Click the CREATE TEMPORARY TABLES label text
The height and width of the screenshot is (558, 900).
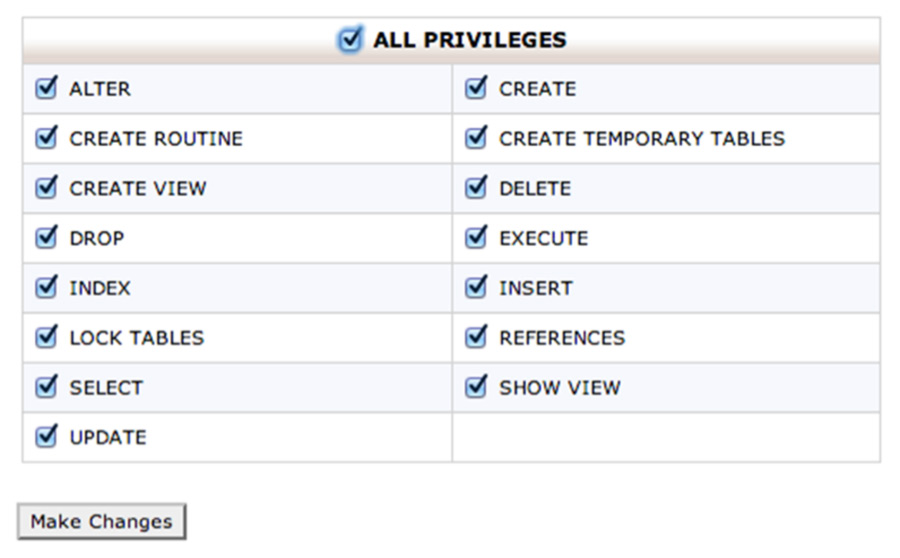pyautogui.click(x=642, y=138)
